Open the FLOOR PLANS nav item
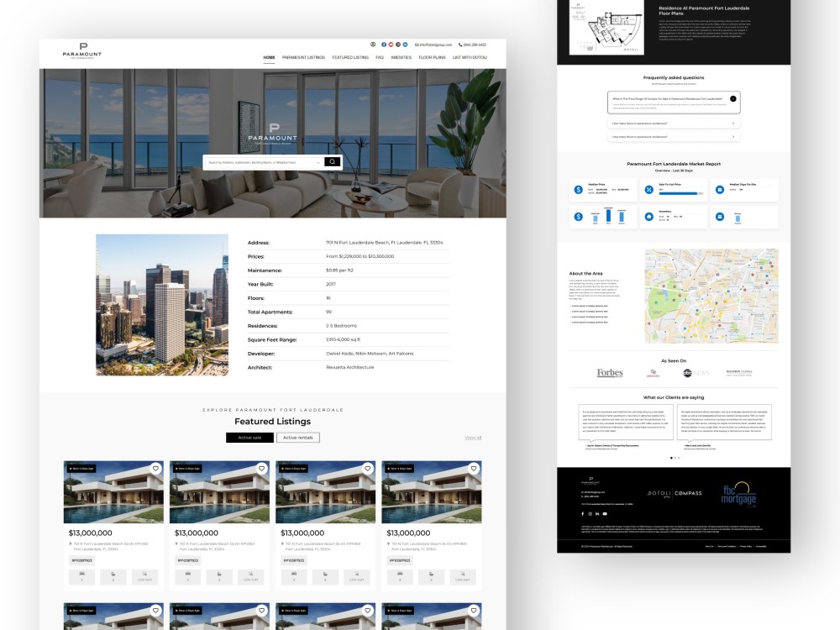Image resolution: width=840 pixels, height=630 pixels. [432, 57]
